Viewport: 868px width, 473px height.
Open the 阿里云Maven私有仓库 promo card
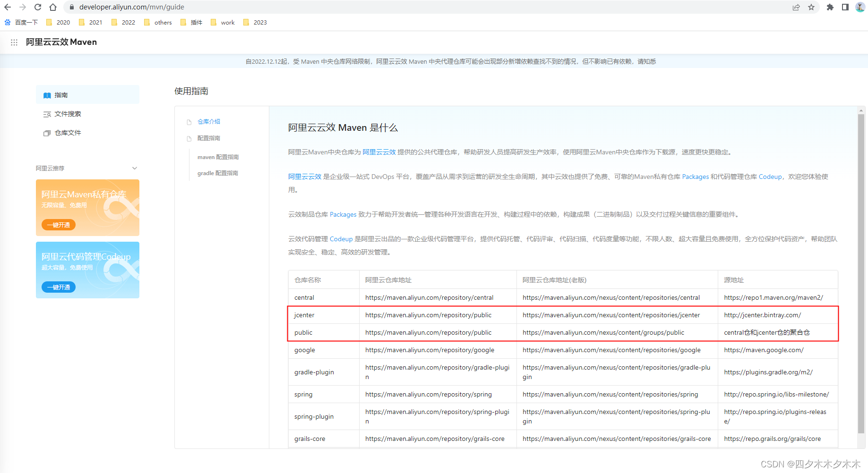(x=87, y=208)
